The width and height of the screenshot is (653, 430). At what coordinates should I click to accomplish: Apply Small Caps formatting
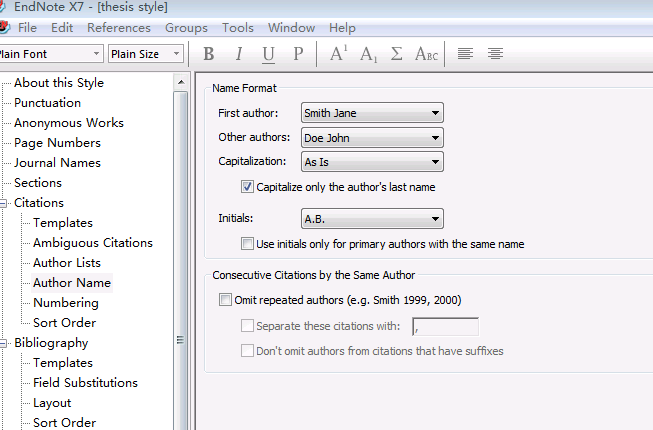426,54
